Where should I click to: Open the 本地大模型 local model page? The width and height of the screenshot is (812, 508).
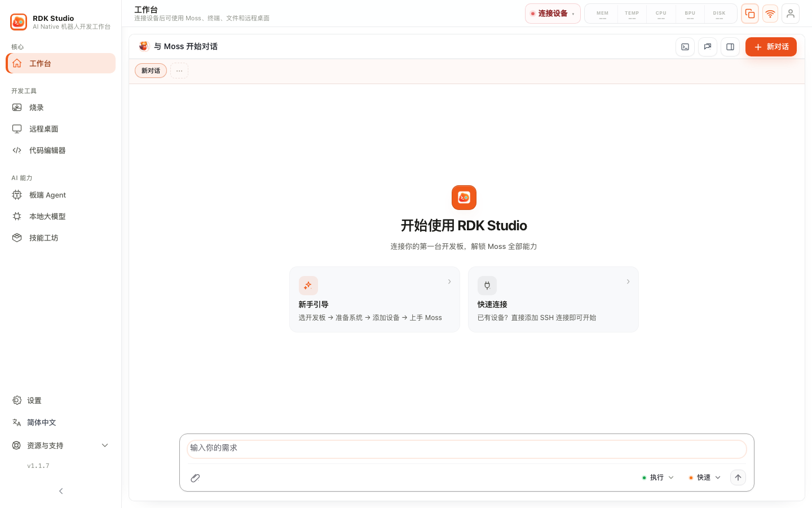click(x=61, y=216)
